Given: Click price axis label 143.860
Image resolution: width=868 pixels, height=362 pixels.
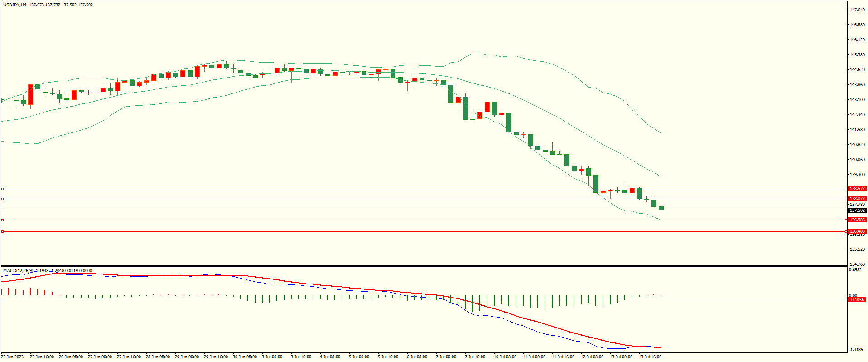Looking at the screenshot, I should point(857,85).
